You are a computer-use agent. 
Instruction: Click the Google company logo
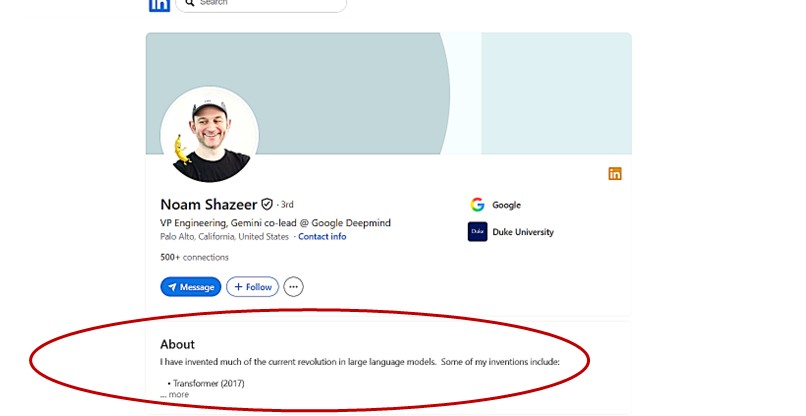click(477, 205)
